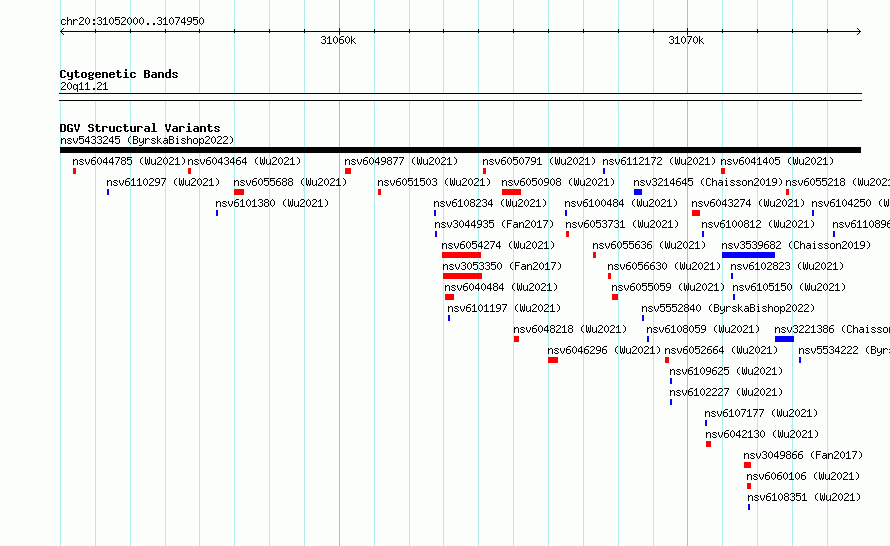The height and width of the screenshot is (546, 890).
Task: Open nsv3053350 (Fan2017) label
Action: 502,266
